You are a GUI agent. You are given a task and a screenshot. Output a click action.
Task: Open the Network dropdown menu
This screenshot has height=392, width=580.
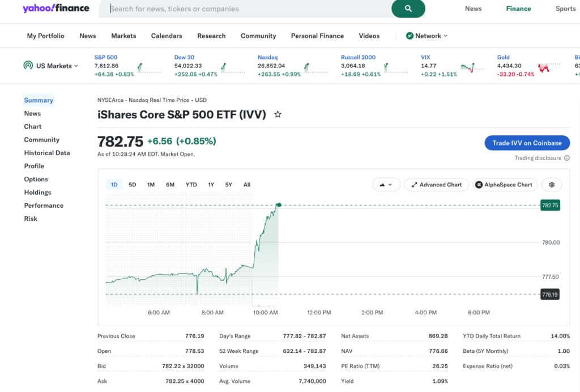pyautogui.click(x=427, y=36)
